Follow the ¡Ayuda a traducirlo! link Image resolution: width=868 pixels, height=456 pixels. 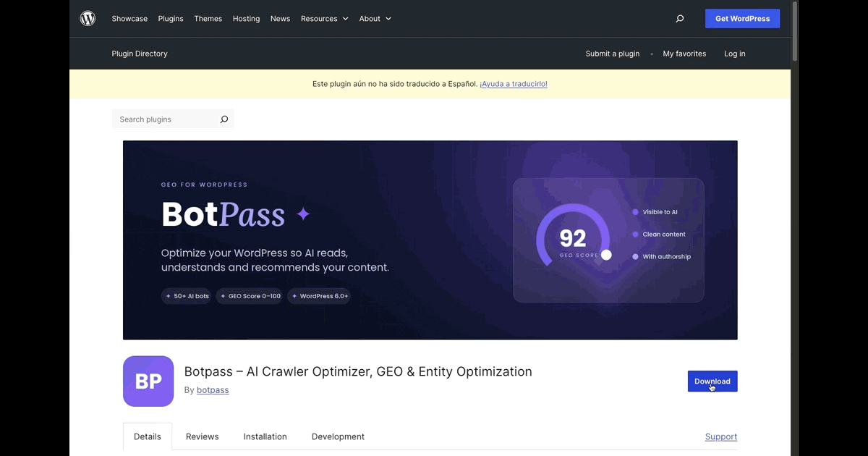[514, 84]
